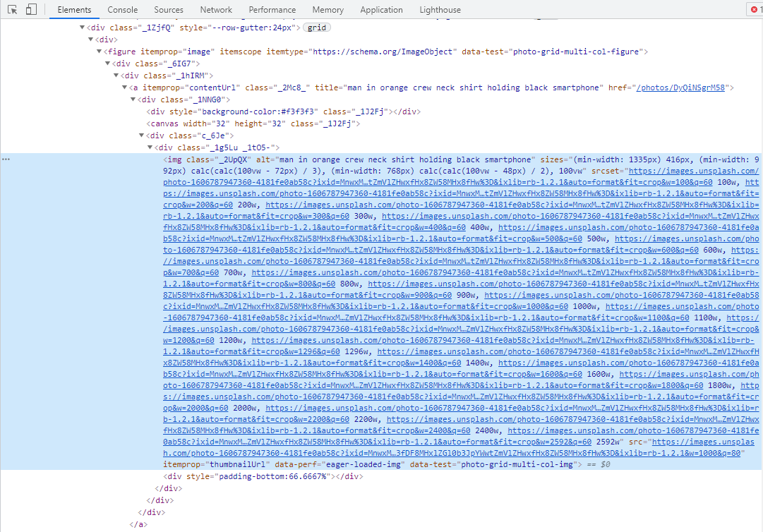Select the canvas width 32 element row
Image resolution: width=763 pixels, height=532 pixels.
[x=253, y=123]
